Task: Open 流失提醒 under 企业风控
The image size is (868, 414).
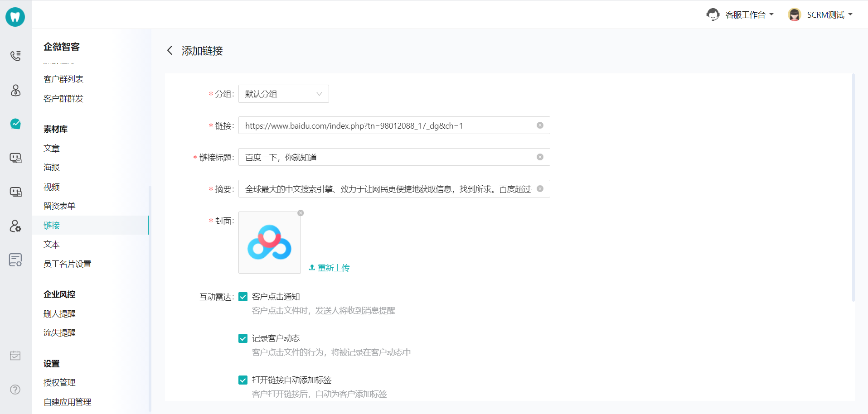Action: [x=59, y=333]
